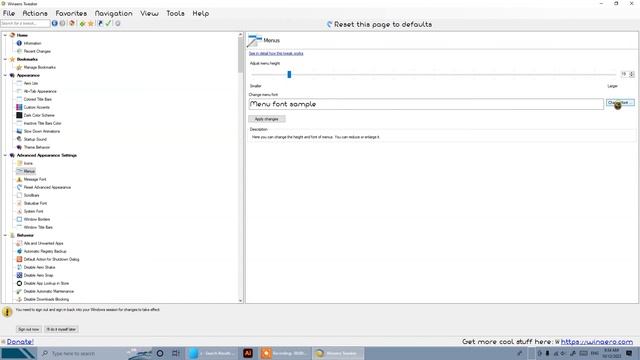Click the menu height value spinner arrows

pos(632,74)
